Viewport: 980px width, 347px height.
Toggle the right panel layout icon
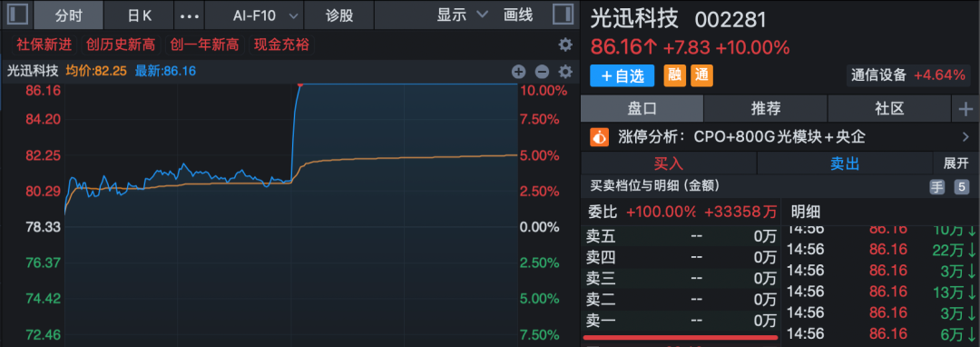(563, 15)
